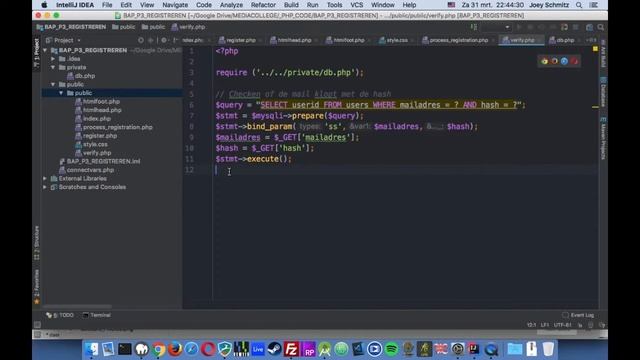
Task: Collapse outer public folder arrow
Action: coord(53,84)
